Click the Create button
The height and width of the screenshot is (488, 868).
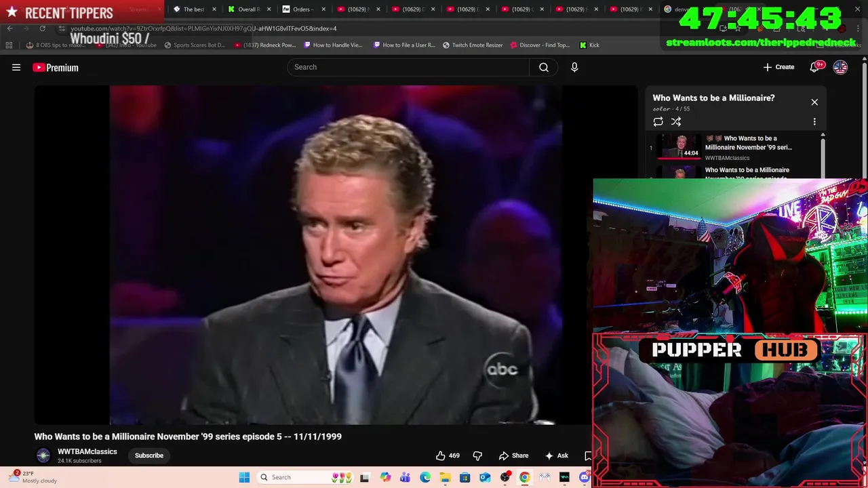click(x=778, y=67)
